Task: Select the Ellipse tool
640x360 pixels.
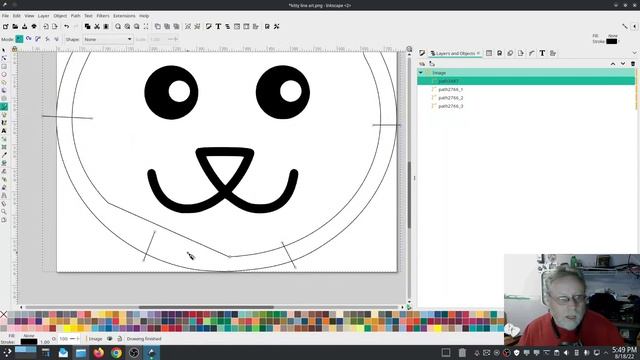Action: tap(4, 75)
